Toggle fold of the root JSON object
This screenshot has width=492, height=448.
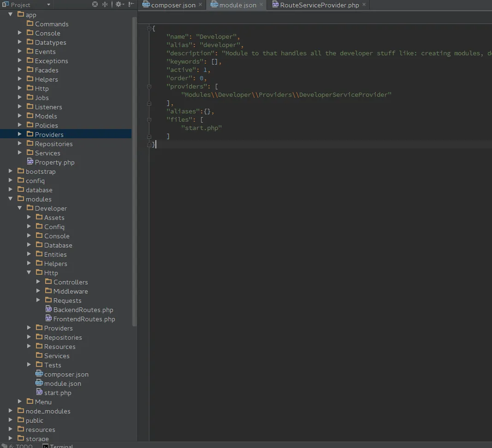[x=149, y=29]
